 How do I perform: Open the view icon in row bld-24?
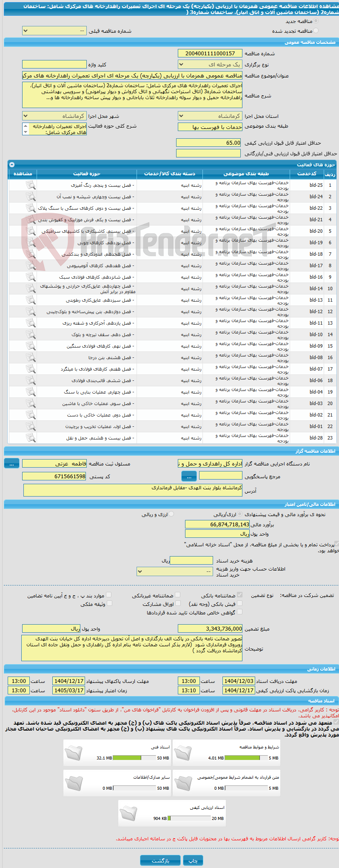[30, 197]
